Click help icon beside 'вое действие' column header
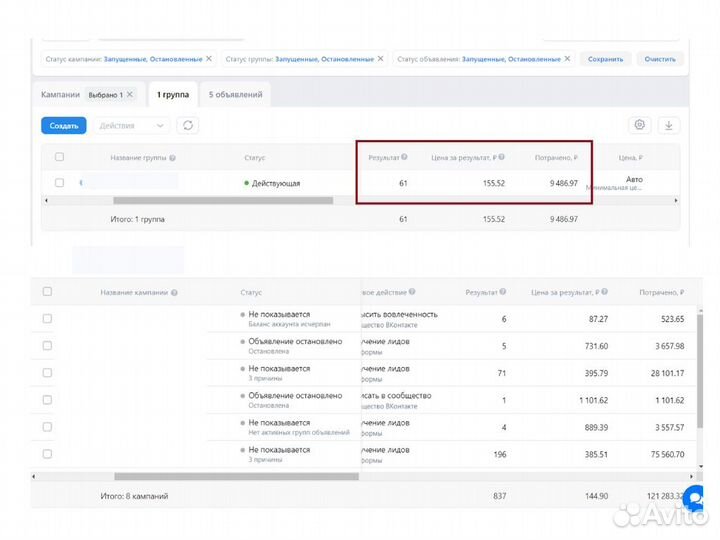This screenshot has width=720, height=540. [x=412, y=292]
